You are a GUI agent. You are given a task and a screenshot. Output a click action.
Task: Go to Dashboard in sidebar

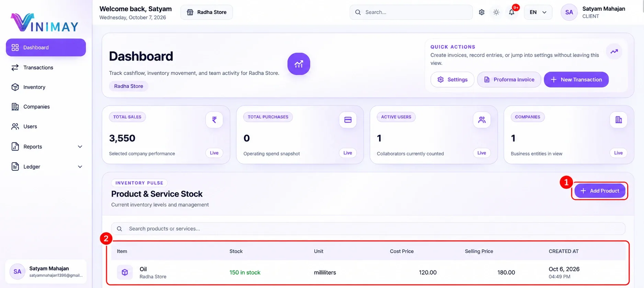tap(46, 47)
